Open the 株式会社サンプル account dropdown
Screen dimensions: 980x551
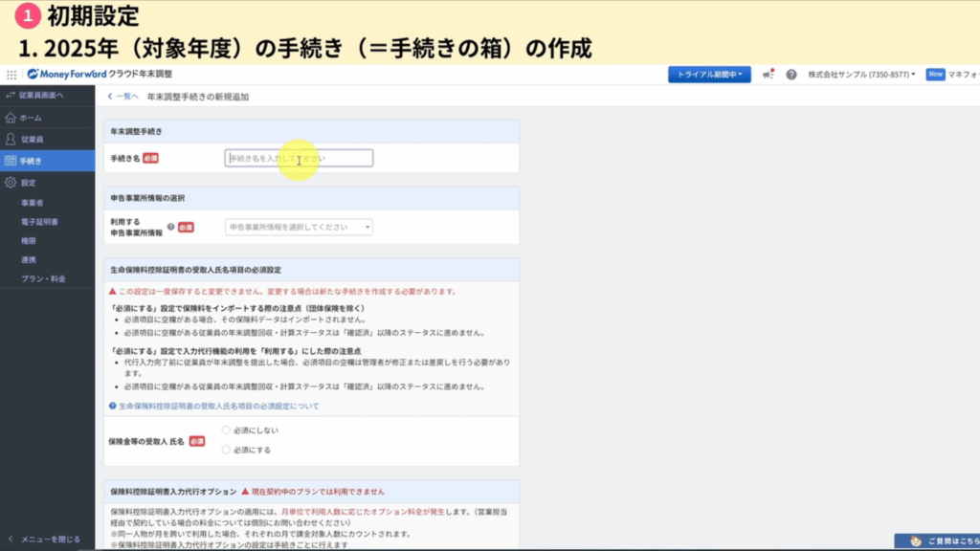[x=861, y=75]
